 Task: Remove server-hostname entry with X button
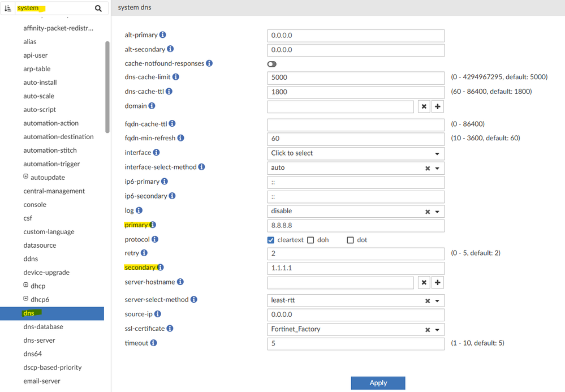click(x=424, y=282)
